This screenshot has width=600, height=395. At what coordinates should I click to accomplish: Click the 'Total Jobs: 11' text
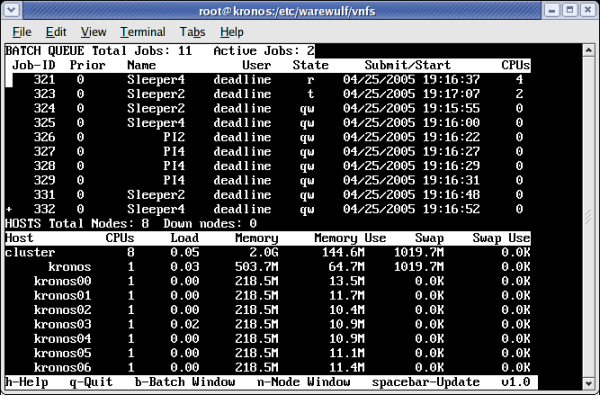[x=142, y=51]
